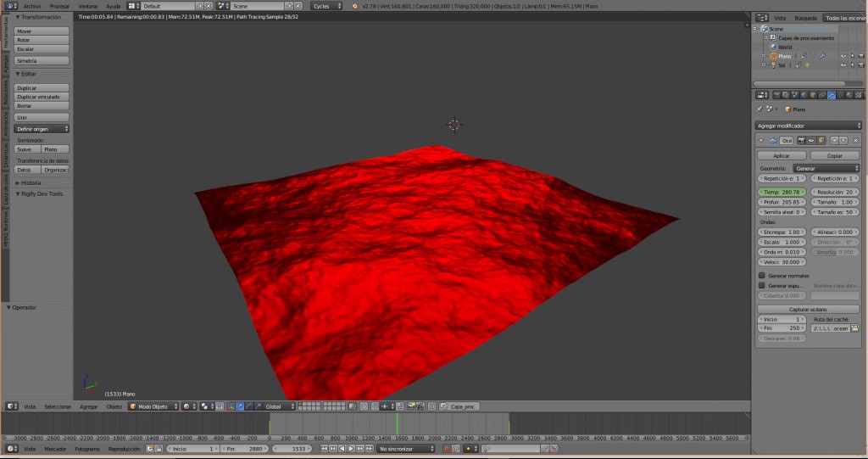Open the Render camera properties tab
The height and width of the screenshot is (459, 868).
pyautogui.click(x=776, y=95)
